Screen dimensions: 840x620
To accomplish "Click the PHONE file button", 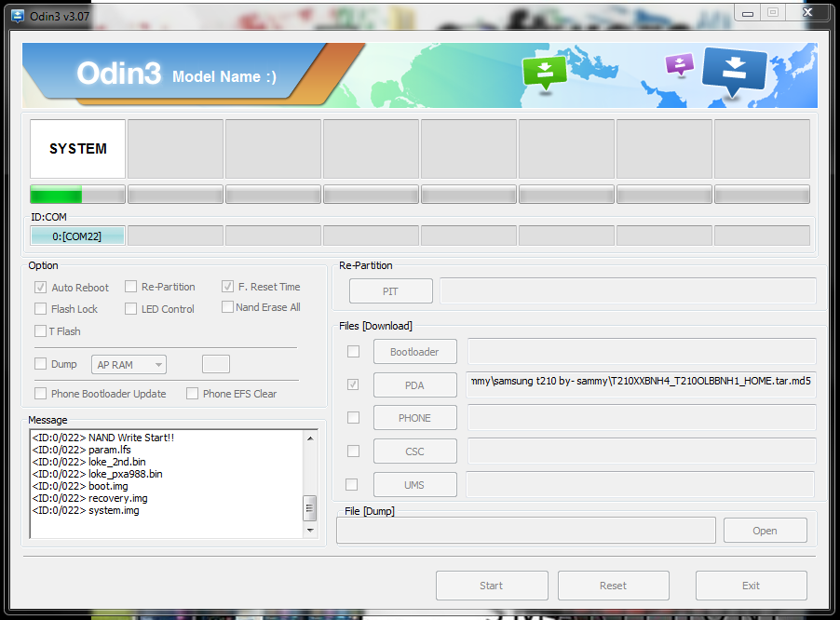I will pyautogui.click(x=414, y=418).
